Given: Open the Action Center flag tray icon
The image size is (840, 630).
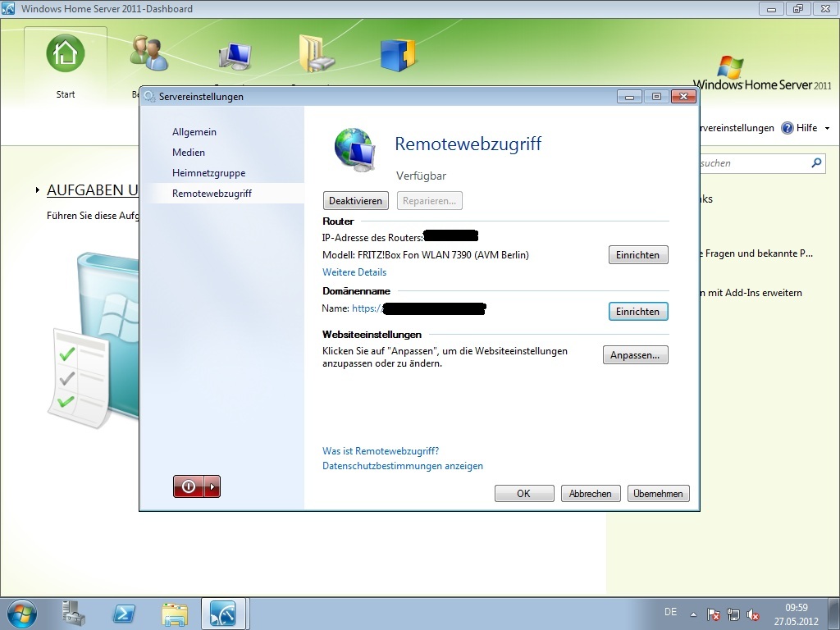Looking at the screenshot, I should [713, 614].
